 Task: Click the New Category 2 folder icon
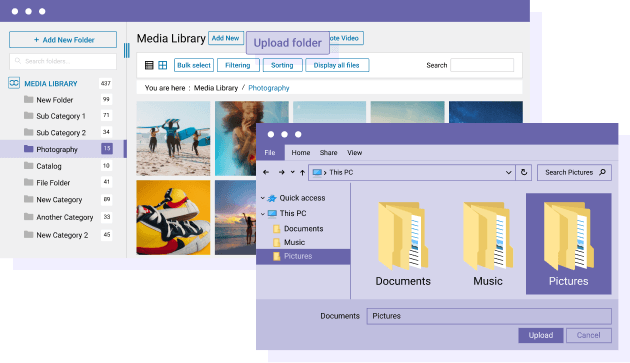click(29, 235)
